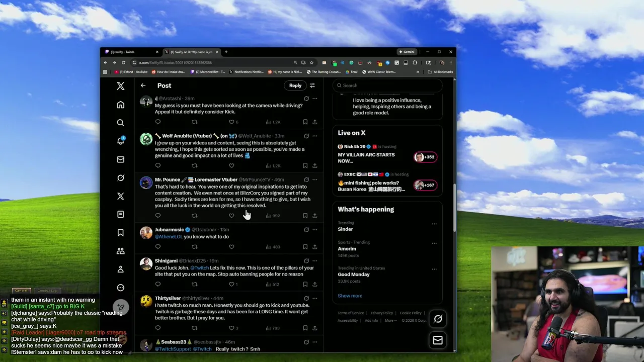Click the compose post feather button
Screen dimensions: 644x362
click(x=121, y=307)
